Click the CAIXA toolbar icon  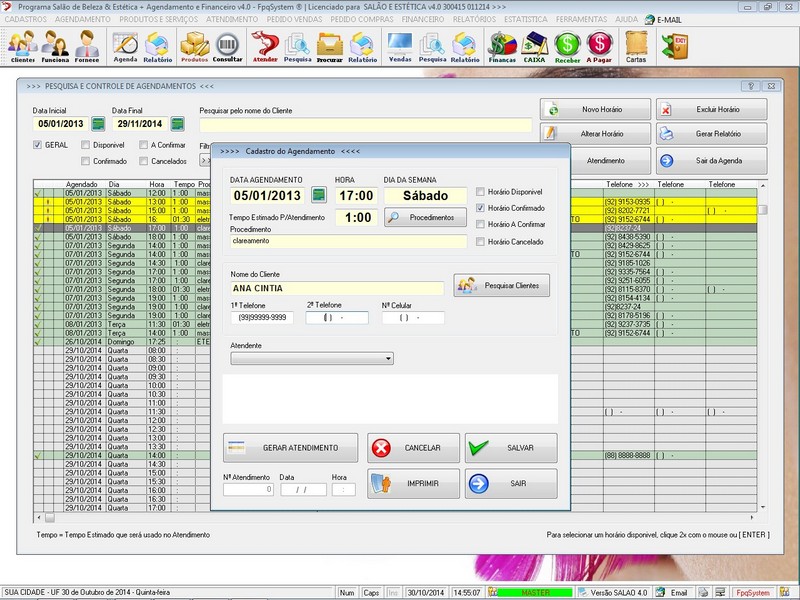pos(535,45)
